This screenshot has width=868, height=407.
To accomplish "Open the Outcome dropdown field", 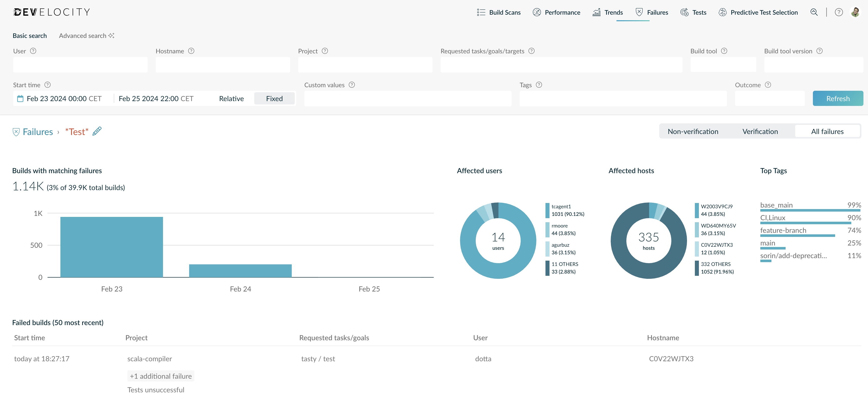I will pos(770,99).
